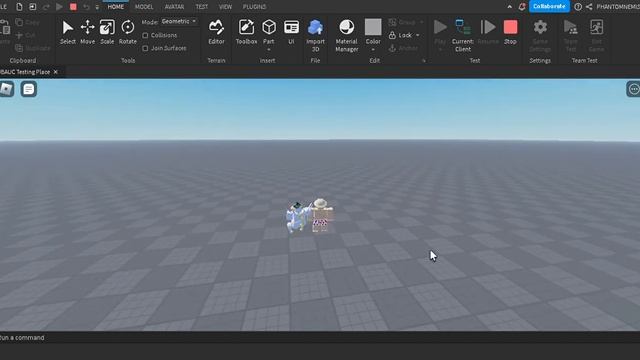
Task: Click the Copy button in Clipboard
Action: tap(27, 22)
